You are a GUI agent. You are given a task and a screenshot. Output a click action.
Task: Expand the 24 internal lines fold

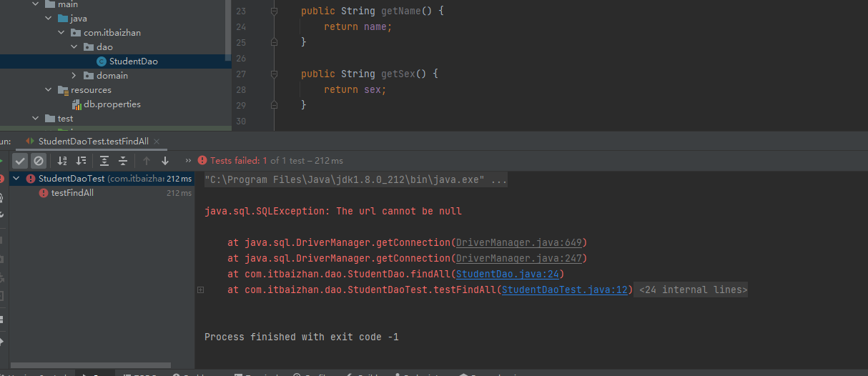point(692,290)
